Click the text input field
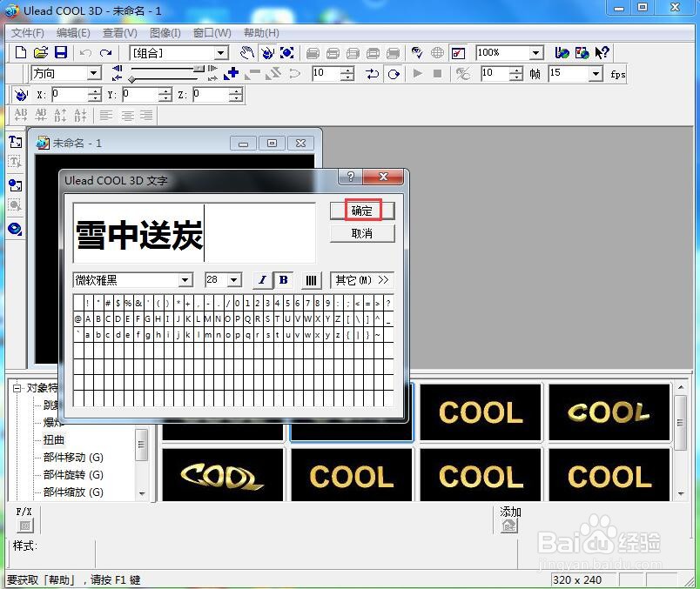Screen dimensions: 700x589 tap(194, 233)
